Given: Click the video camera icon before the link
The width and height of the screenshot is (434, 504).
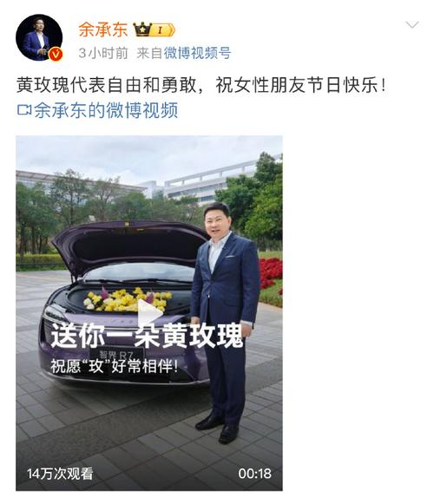Looking at the screenshot, I should click(x=24, y=110).
